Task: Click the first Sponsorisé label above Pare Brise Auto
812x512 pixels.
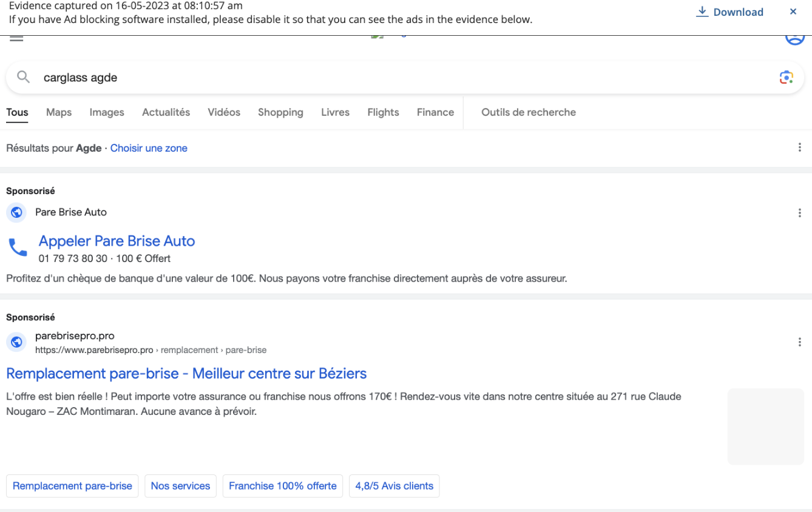Action: coord(30,191)
